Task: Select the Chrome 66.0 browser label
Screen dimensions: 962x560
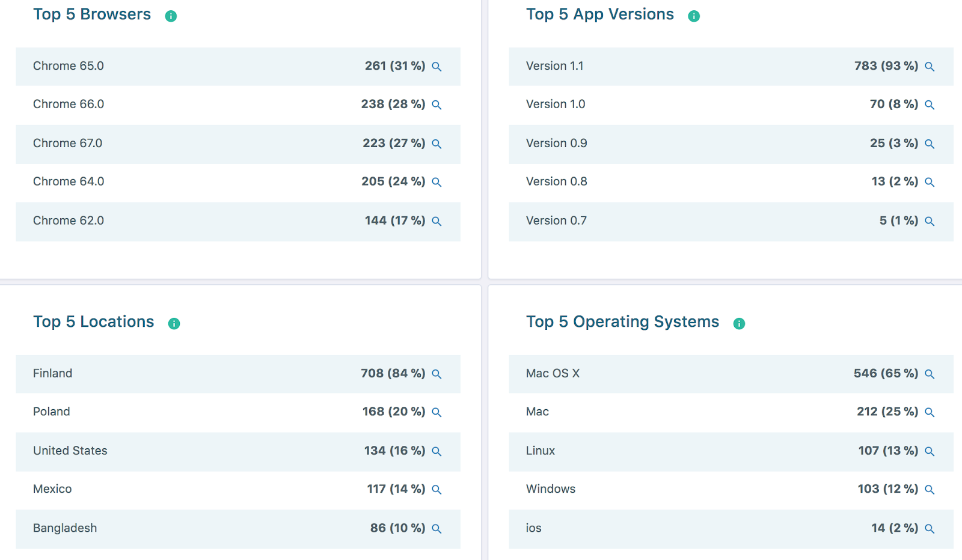Action: [69, 105]
